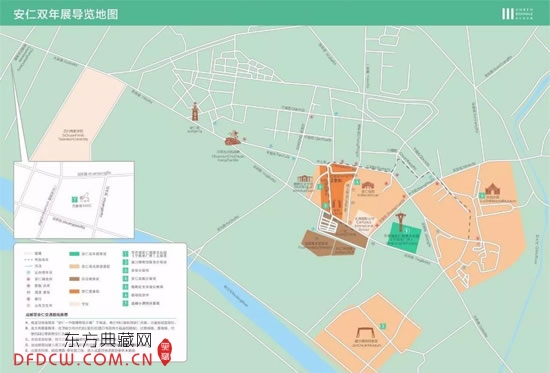Select the gateway arch icon in southern district
Viewport: 550px width, 373px height.
pos(365,333)
